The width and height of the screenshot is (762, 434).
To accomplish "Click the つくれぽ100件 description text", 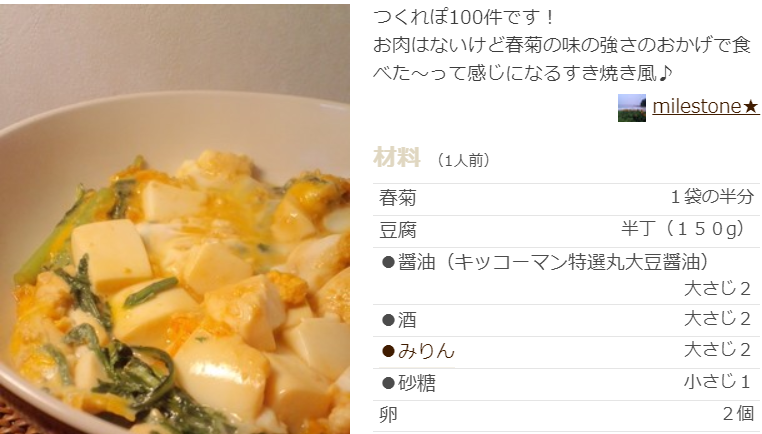I will [464, 18].
